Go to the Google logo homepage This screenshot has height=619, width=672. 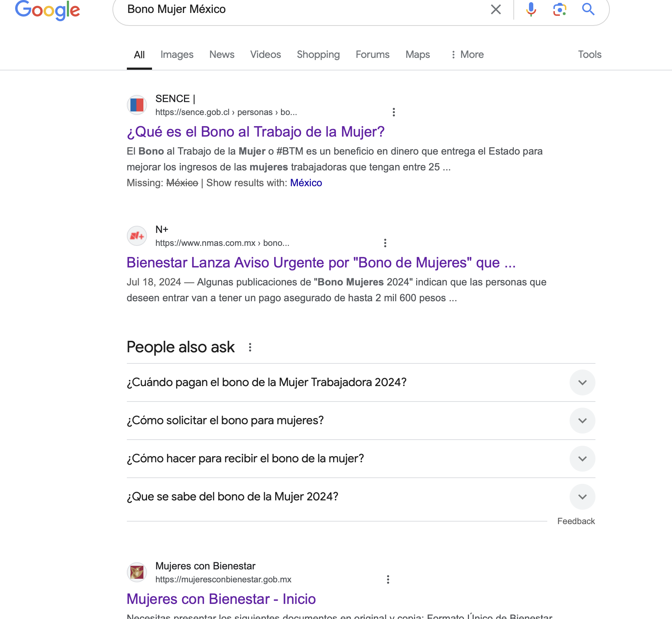(47, 10)
